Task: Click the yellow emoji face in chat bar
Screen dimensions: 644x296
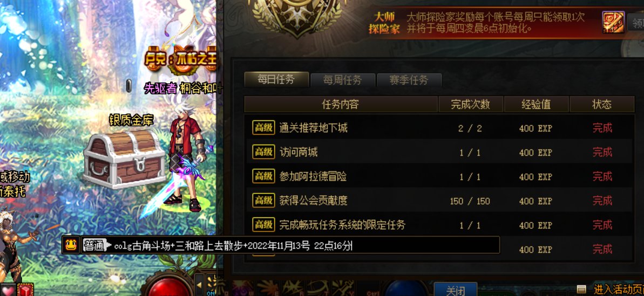Action: point(71,245)
